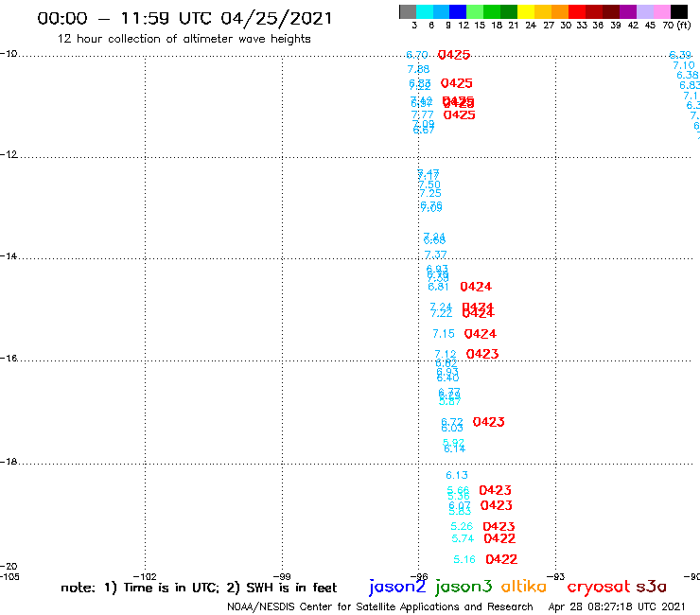The width and height of the screenshot is (700, 615).
Task: Click red 0422 label beside 5.16
Action: (501, 559)
